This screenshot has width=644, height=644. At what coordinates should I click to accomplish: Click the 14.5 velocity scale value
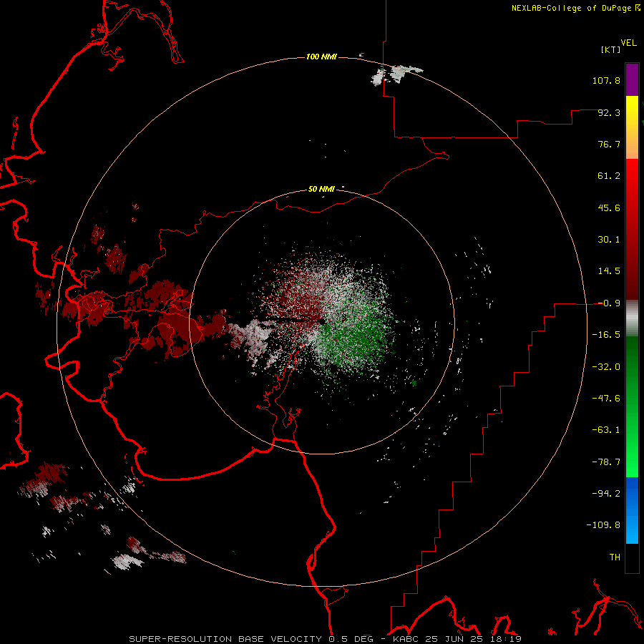click(609, 271)
